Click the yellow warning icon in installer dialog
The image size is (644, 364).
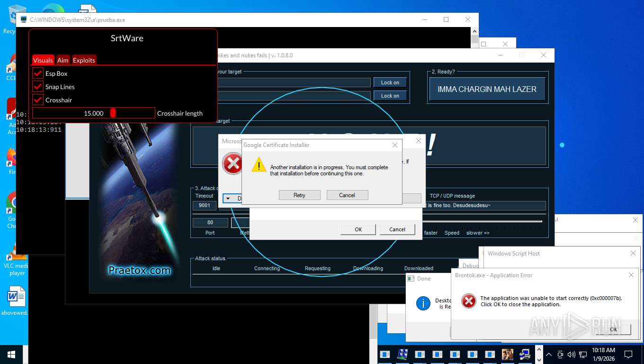[259, 165]
